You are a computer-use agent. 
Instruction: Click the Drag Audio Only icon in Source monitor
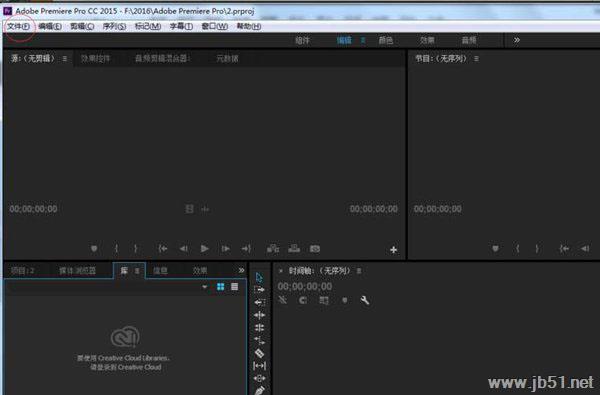click(x=205, y=209)
